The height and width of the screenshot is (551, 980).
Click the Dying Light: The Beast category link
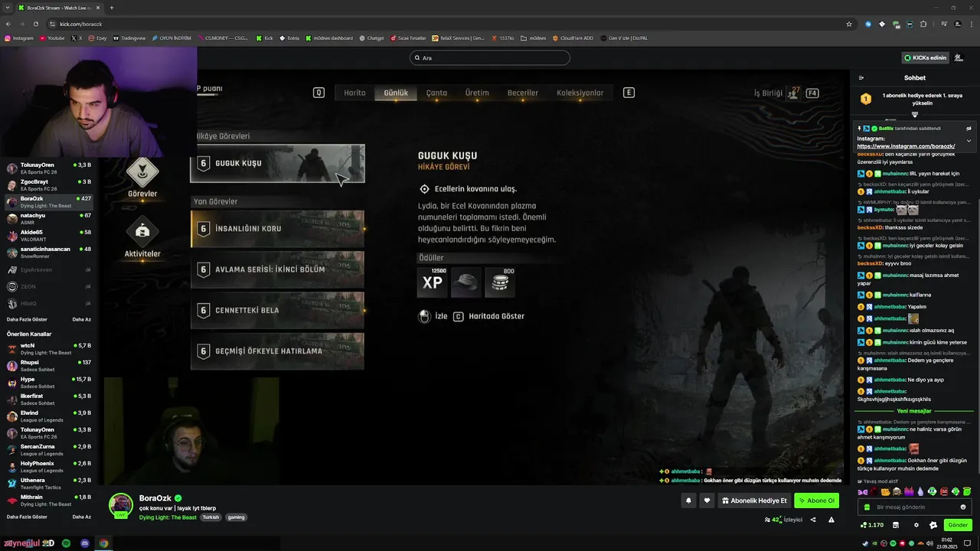tap(168, 517)
